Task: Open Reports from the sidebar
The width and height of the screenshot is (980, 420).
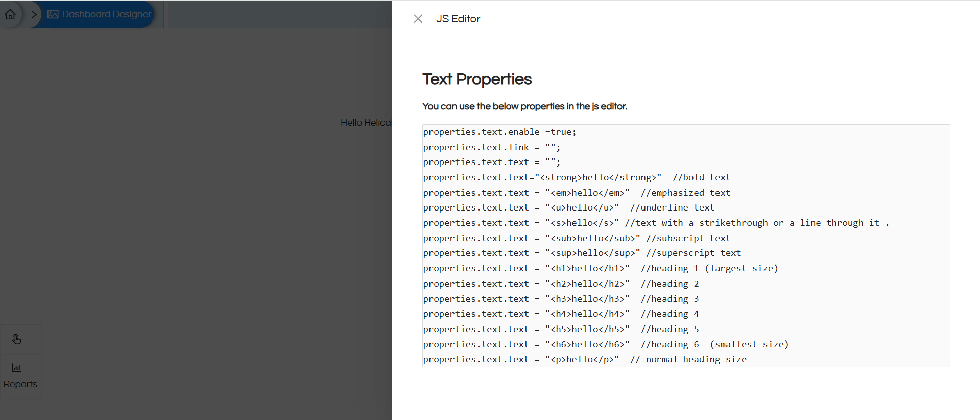Action: [x=20, y=376]
